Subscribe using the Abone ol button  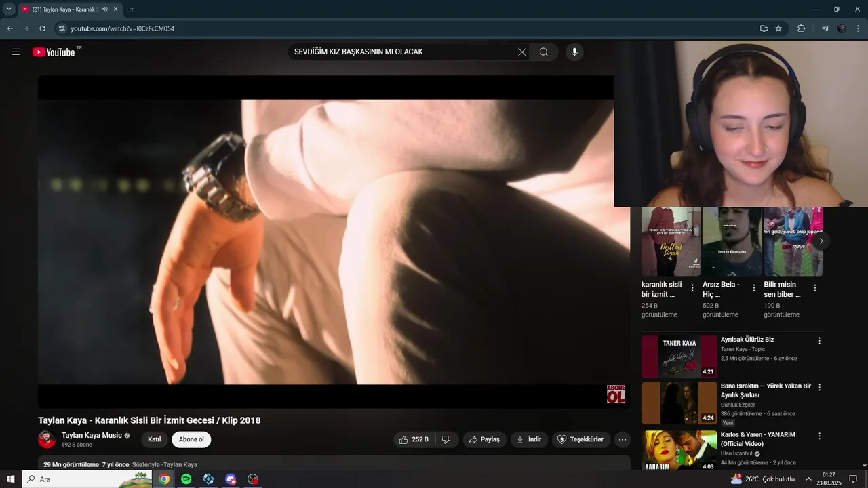[x=191, y=440]
